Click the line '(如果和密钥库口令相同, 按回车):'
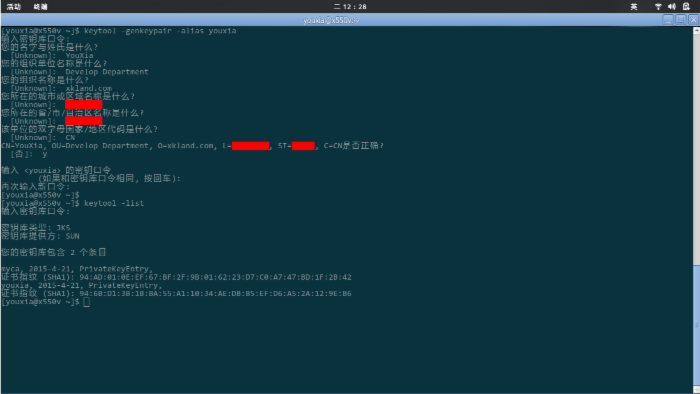Image resolution: width=700 pixels, height=394 pixels. [x=109, y=178]
